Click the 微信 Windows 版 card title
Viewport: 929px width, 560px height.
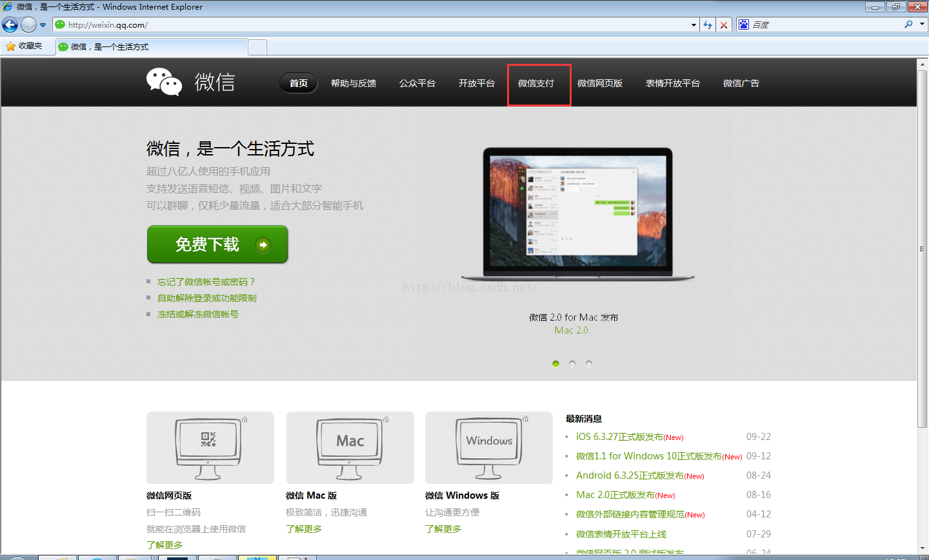tap(463, 495)
